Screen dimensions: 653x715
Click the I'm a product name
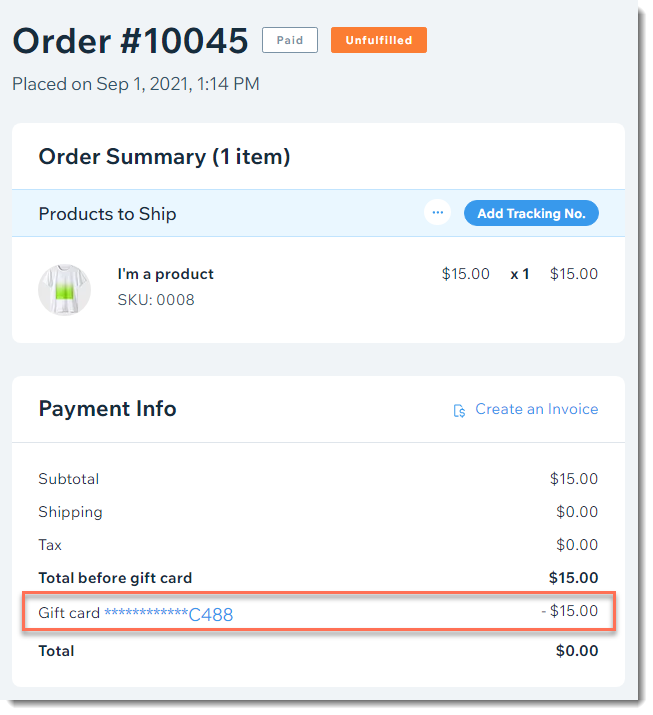[x=166, y=274]
